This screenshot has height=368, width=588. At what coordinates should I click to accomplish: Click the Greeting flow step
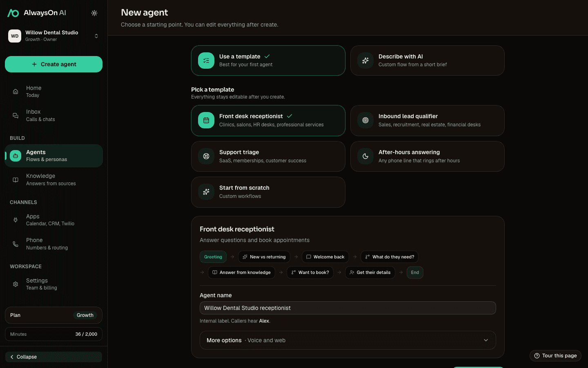click(213, 257)
